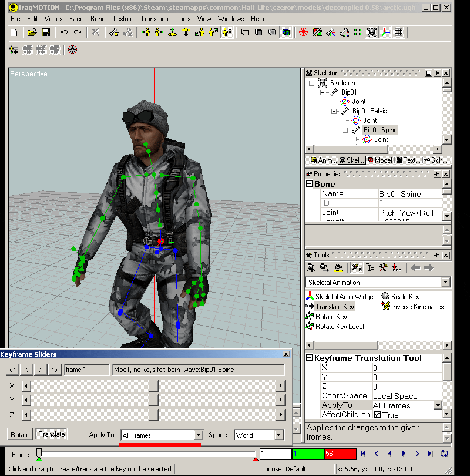The width and height of the screenshot is (470, 476).
Task: Click the Frame timeline slider handle
Action: 39,454
